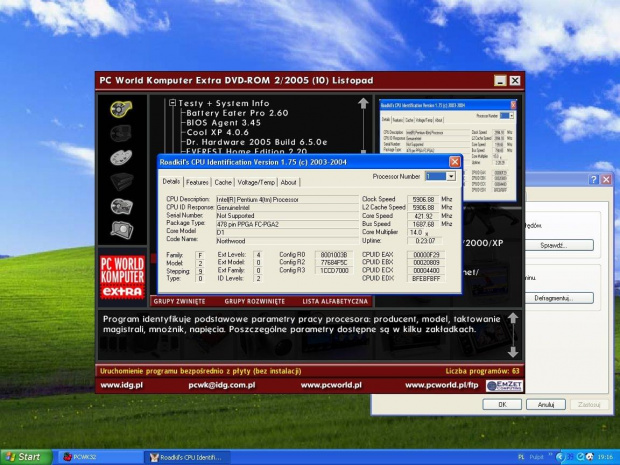Click the CPUID EAX value 00000F29
620x465 pixels.
coord(425,255)
